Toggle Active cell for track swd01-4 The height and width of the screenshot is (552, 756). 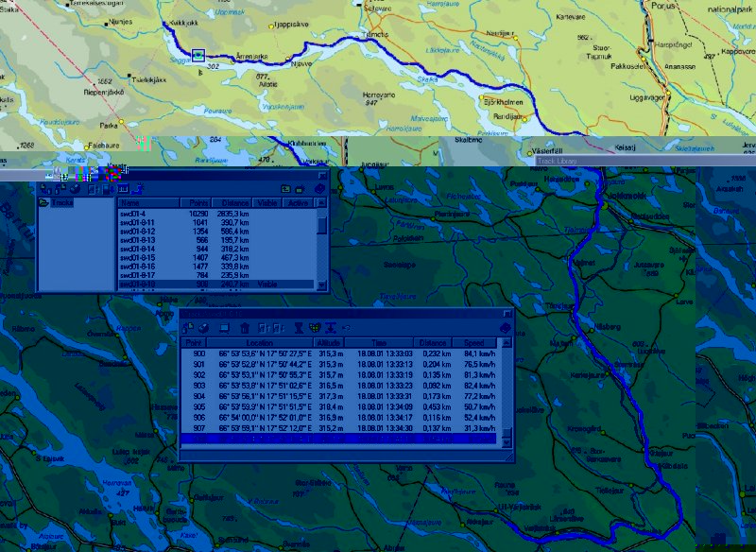click(x=297, y=215)
